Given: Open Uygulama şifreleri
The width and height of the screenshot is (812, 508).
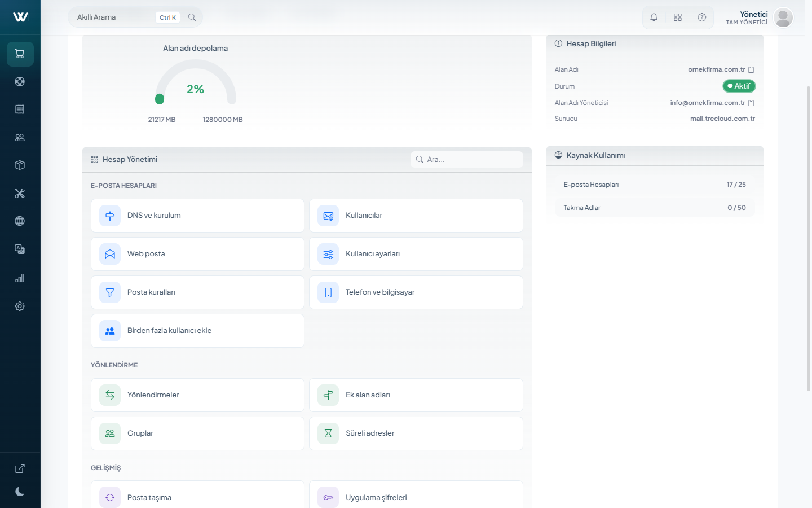Looking at the screenshot, I should tap(416, 494).
